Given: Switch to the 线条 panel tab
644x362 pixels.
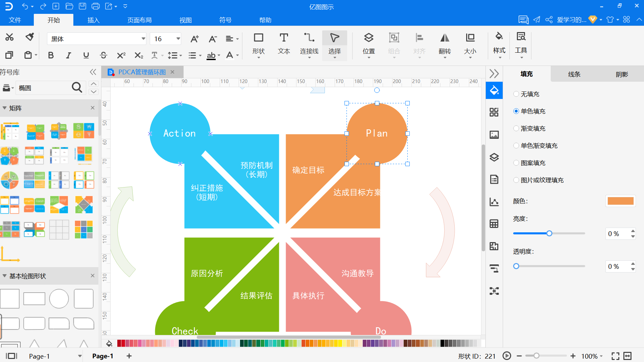Looking at the screenshot, I should click(574, 74).
